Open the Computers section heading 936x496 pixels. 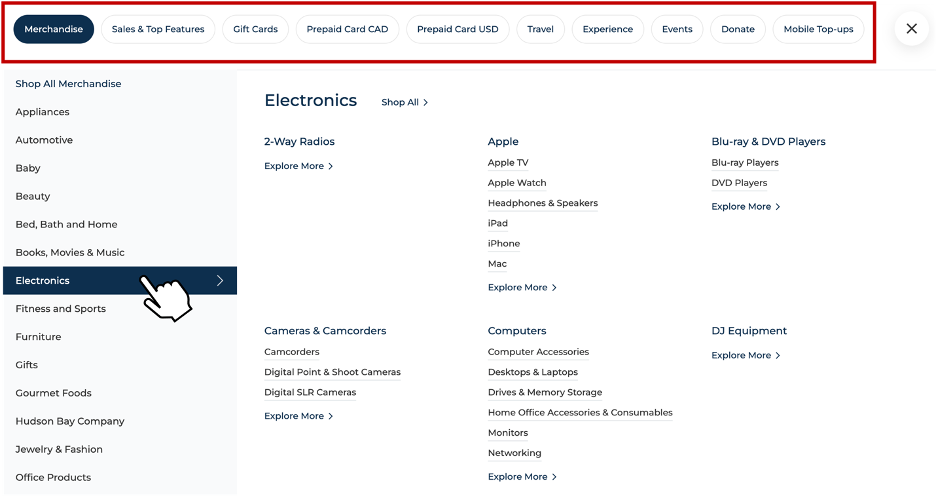(x=517, y=331)
